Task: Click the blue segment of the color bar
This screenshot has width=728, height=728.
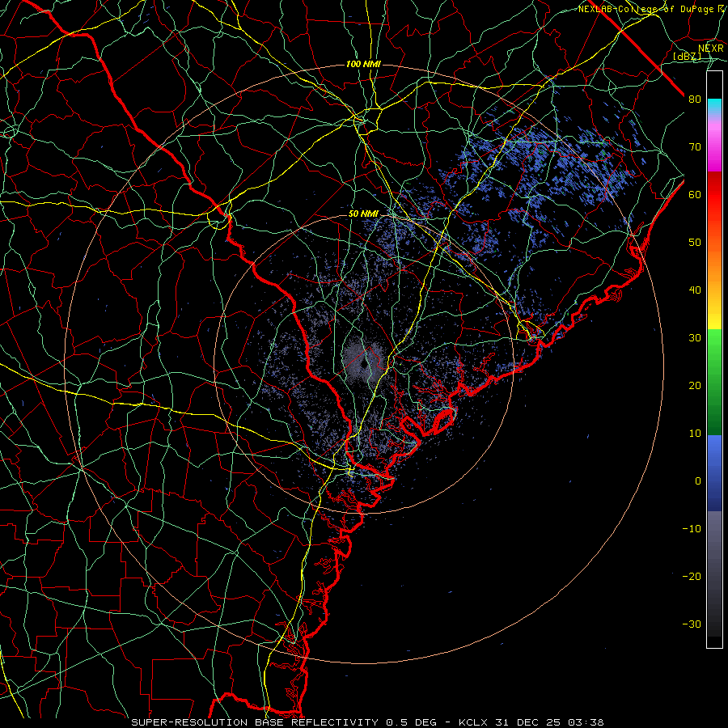Action: pos(714,472)
